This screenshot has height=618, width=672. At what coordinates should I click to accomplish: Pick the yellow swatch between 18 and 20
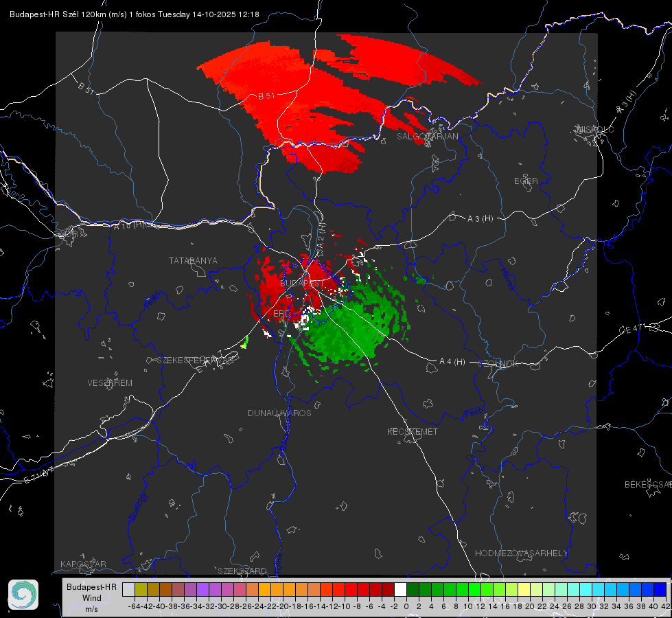[524, 589]
